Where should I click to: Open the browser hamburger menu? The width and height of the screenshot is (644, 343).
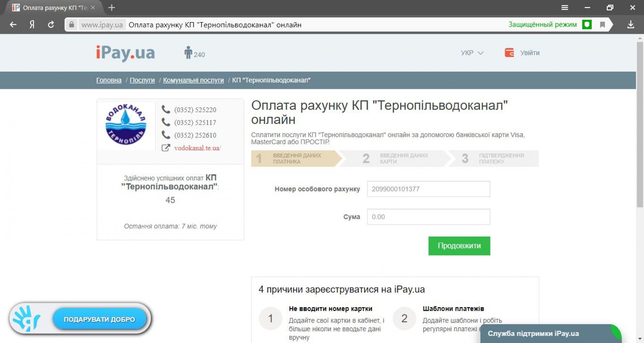point(565,7)
